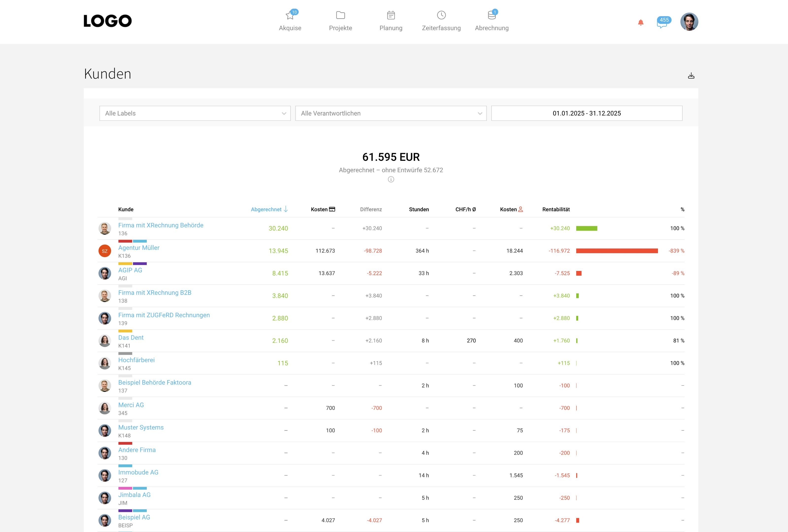Expand the Alle Labels dropdown
This screenshot has height=532, width=788.
pyautogui.click(x=195, y=113)
